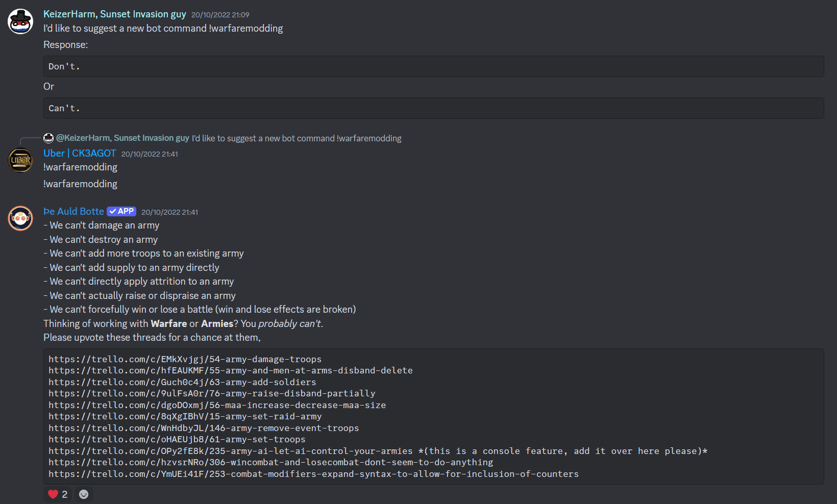
Task: Click the line "We can't damage an army"
Action: coord(101,225)
